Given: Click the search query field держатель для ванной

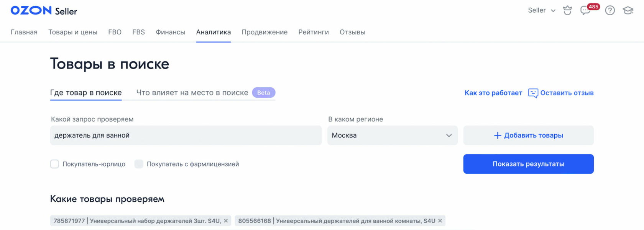Looking at the screenshot, I should click(186, 135).
